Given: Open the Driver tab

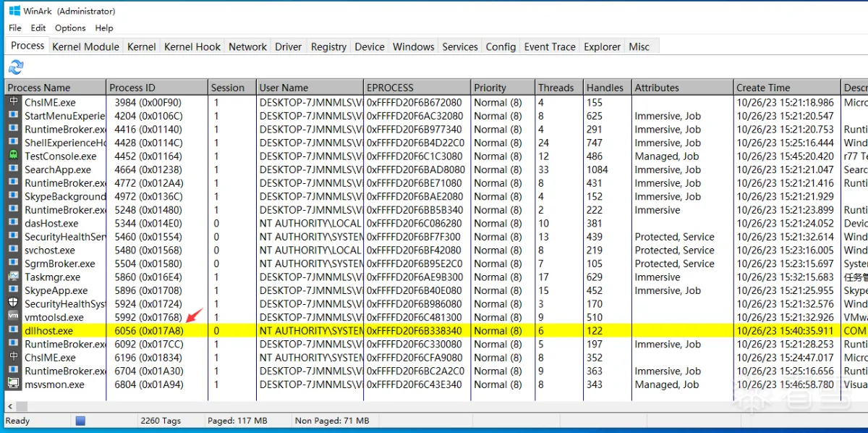Looking at the screenshot, I should (x=288, y=46).
